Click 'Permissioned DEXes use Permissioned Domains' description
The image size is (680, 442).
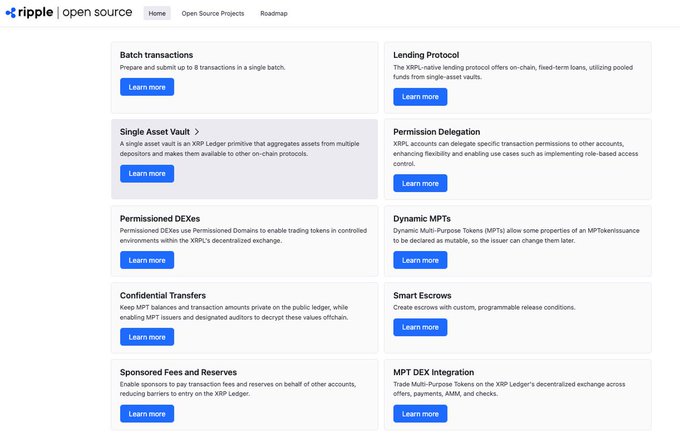click(243, 236)
